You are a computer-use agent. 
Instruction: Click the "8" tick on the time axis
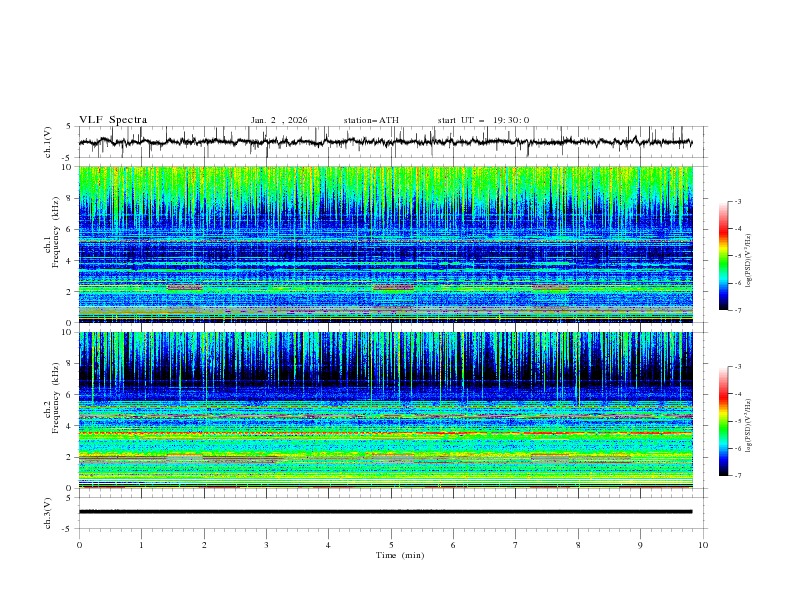click(578, 545)
